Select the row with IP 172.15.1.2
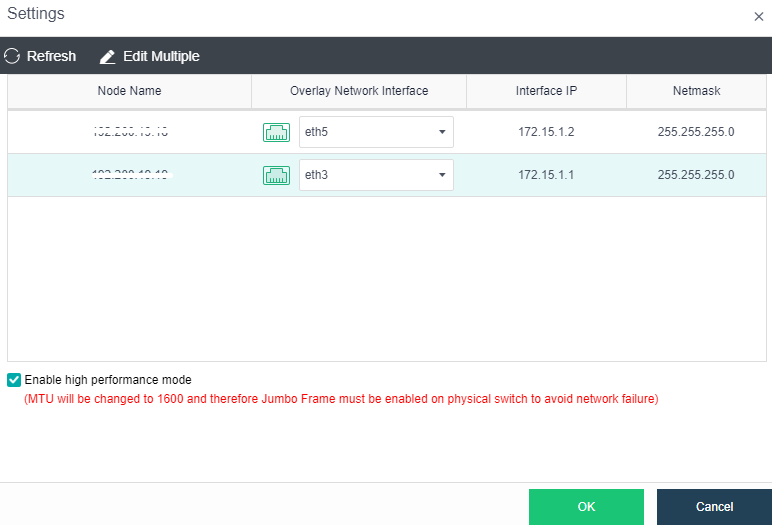Viewport: 772px width, 525px height. click(546, 132)
